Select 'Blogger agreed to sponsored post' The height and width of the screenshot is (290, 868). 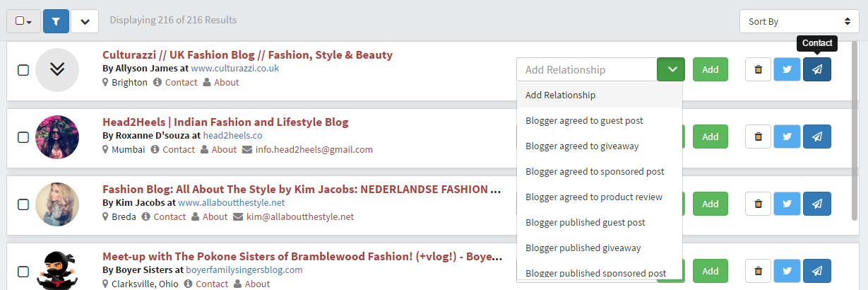(x=600, y=171)
